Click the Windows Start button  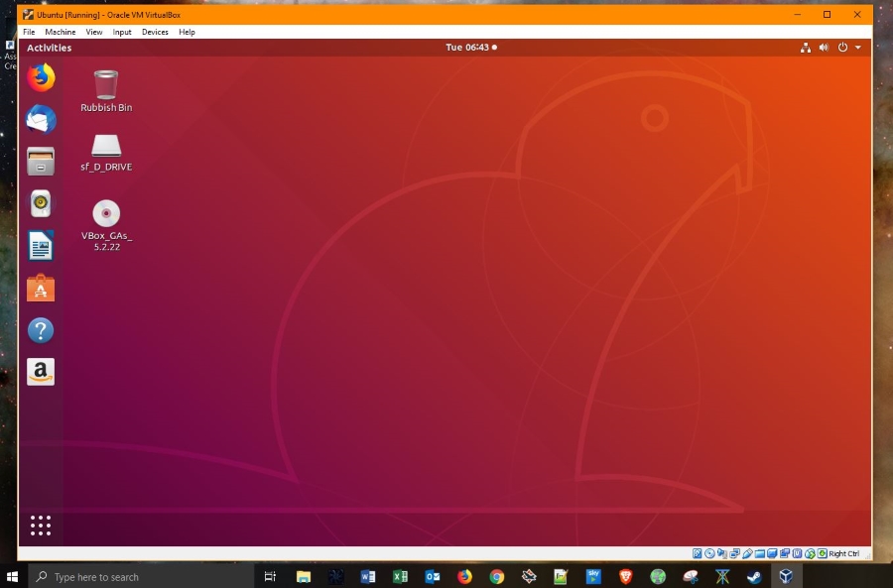[13, 577]
